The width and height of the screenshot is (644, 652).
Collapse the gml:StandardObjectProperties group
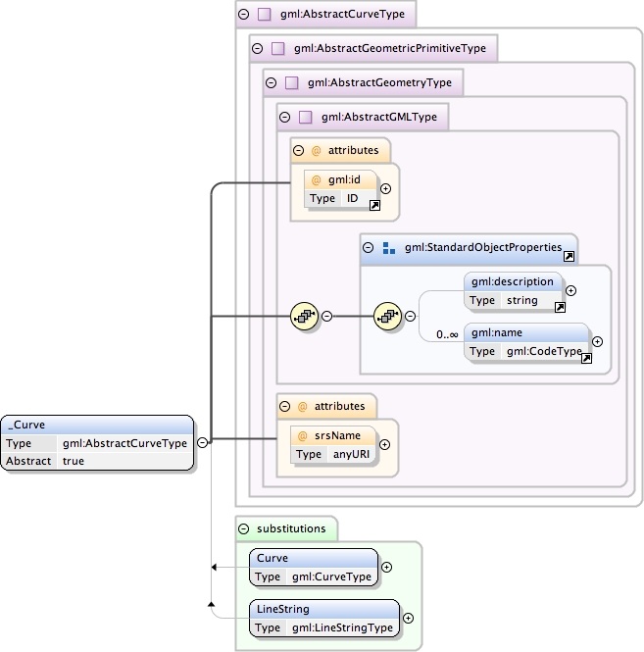tap(368, 248)
